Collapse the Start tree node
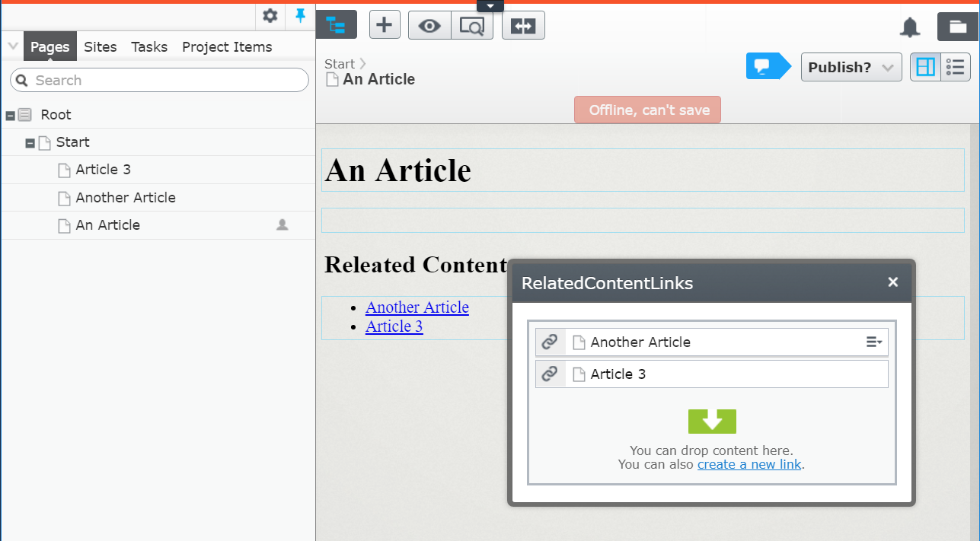This screenshot has width=980, height=541. click(x=30, y=143)
